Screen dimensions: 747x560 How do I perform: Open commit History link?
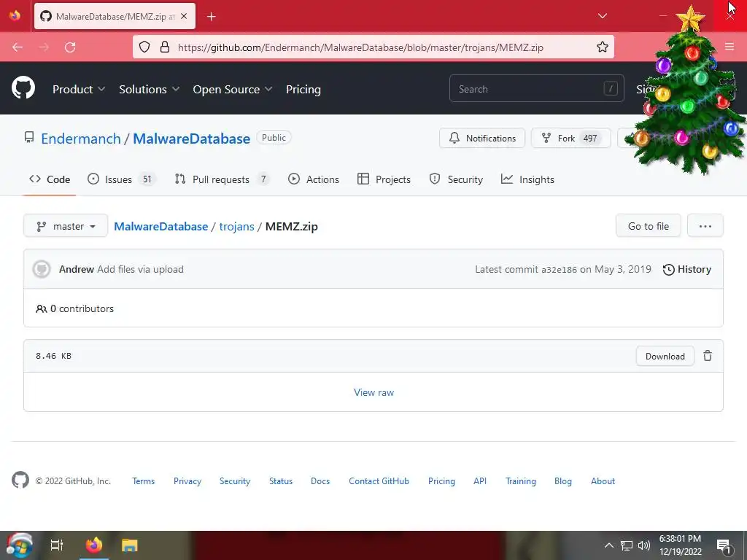coord(687,270)
